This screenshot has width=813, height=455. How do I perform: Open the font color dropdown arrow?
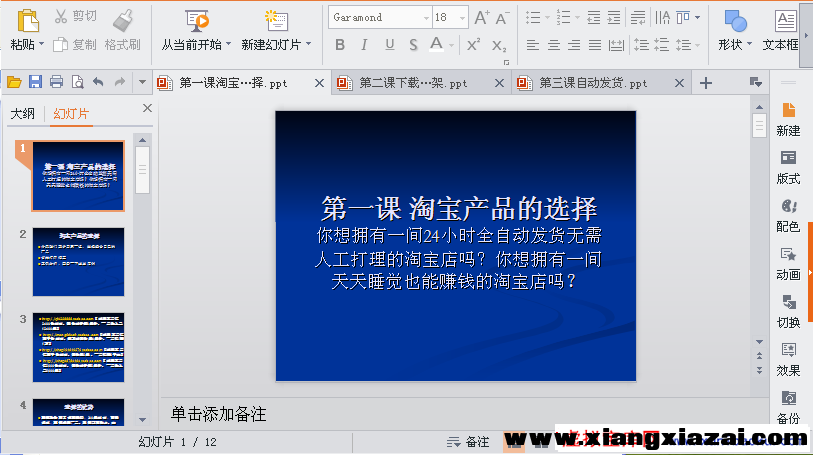452,46
